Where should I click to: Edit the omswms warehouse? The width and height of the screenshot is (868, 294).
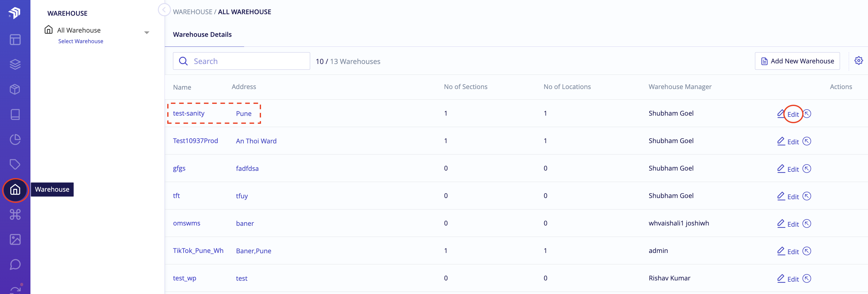pyautogui.click(x=793, y=224)
